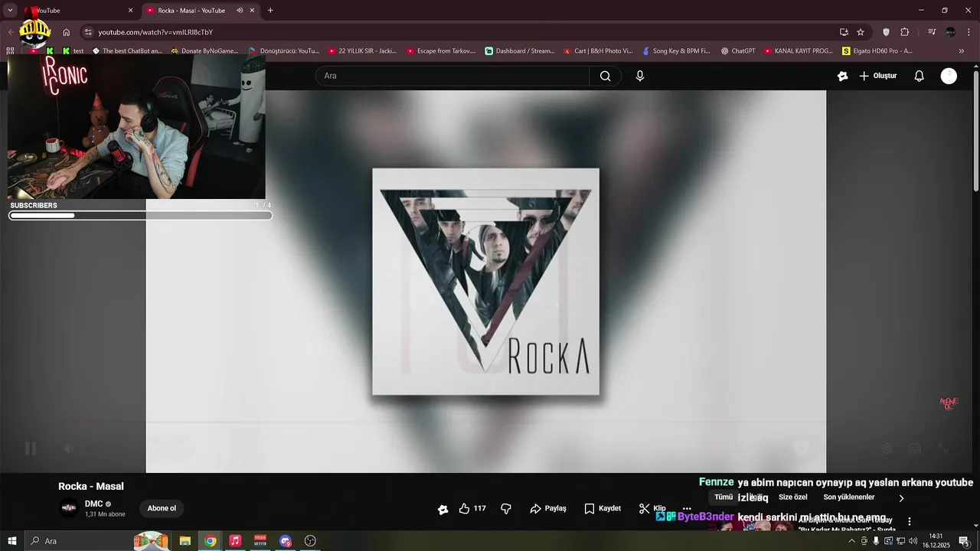Pause the video player
This screenshot has height=551, width=980.
coord(31,448)
